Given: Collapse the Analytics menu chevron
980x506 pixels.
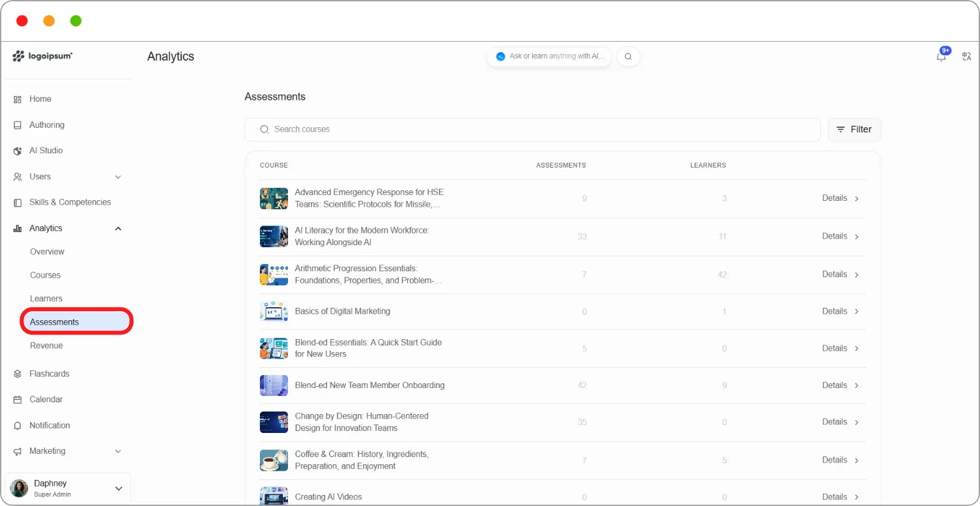Looking at the screenshot, I should tap(118, 228).
